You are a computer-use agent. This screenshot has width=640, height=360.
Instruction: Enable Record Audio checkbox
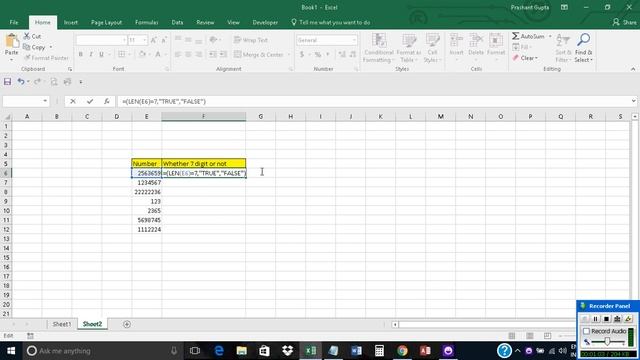pos(587,331)
